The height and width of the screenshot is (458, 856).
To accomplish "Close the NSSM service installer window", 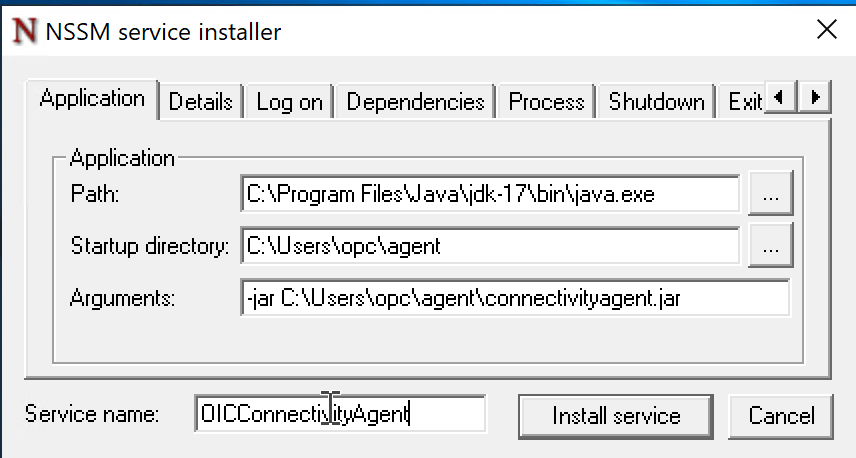I will point(826,30).
